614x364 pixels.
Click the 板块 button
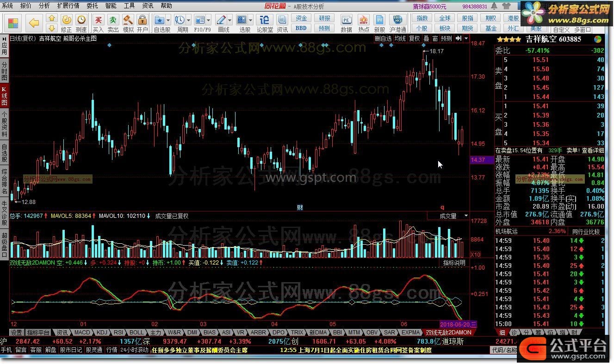(x=445, y=28)
